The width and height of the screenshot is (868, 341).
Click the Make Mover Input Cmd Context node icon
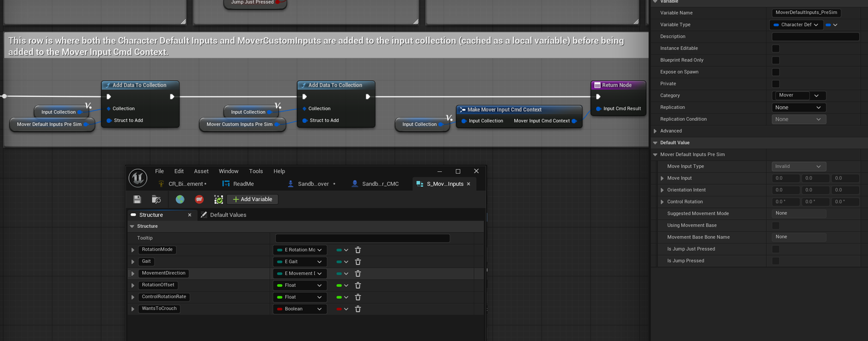[x=462, y=110]
